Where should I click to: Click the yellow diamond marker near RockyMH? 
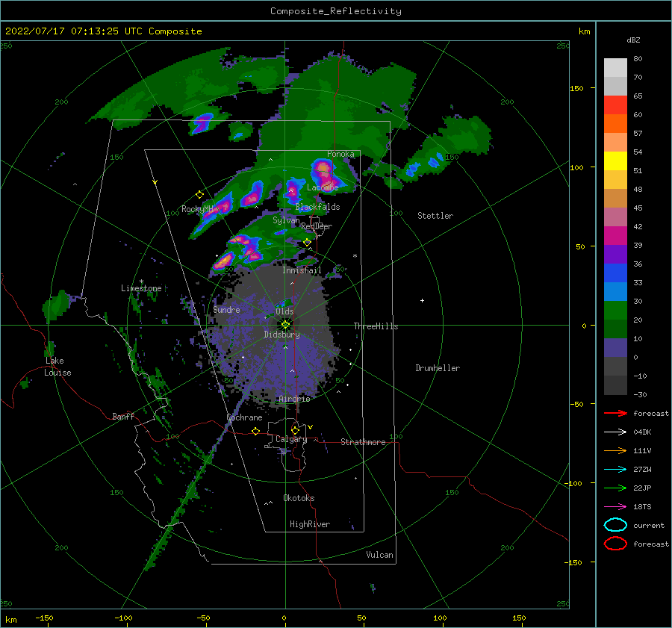coord(199,195)
